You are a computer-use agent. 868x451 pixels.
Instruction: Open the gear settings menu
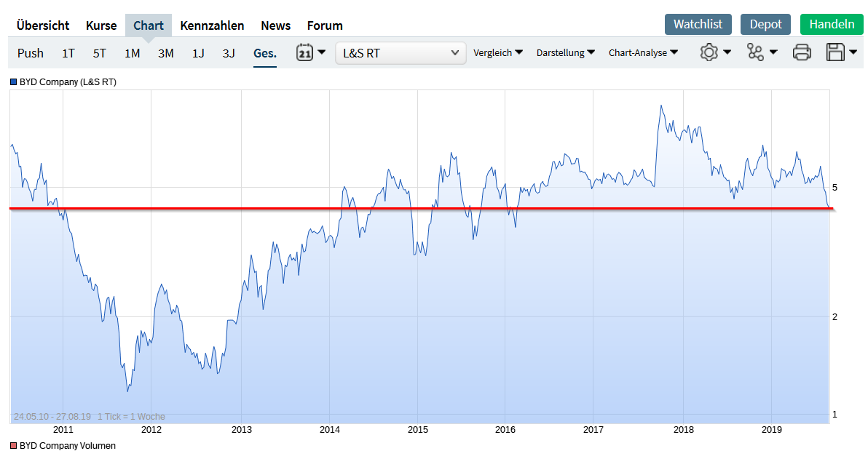[715, 52]
